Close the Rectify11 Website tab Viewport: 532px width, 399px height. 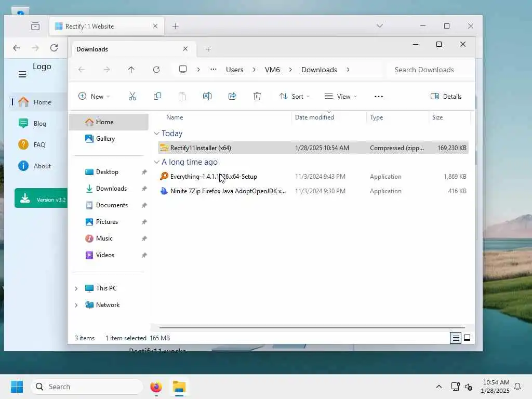(x=155, y=26)
